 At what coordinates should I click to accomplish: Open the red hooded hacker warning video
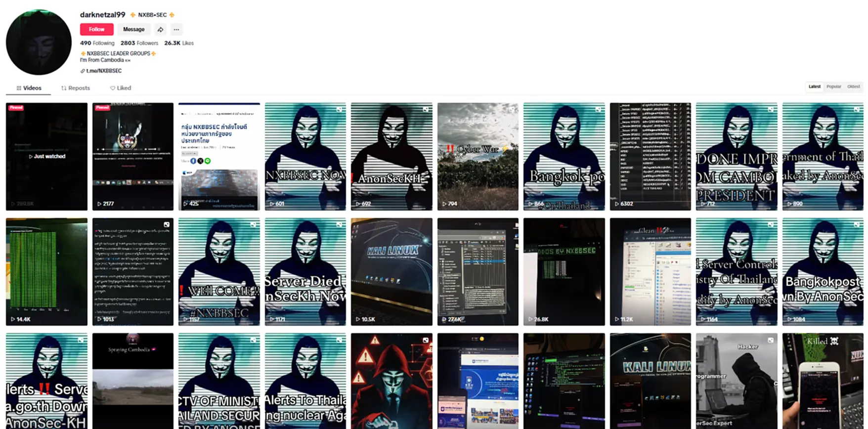pyautogui.click(x=391, y=381)
